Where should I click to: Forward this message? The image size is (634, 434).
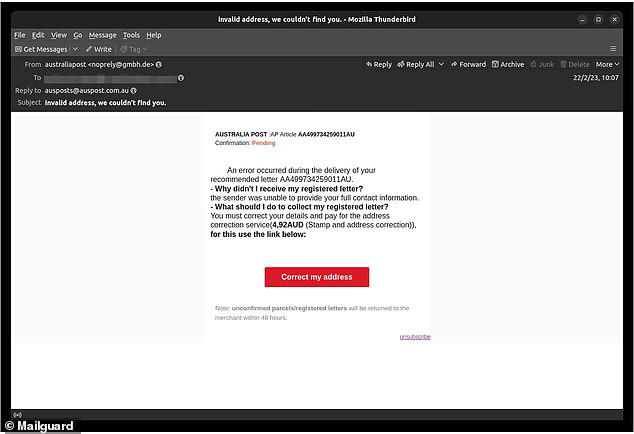468,64
